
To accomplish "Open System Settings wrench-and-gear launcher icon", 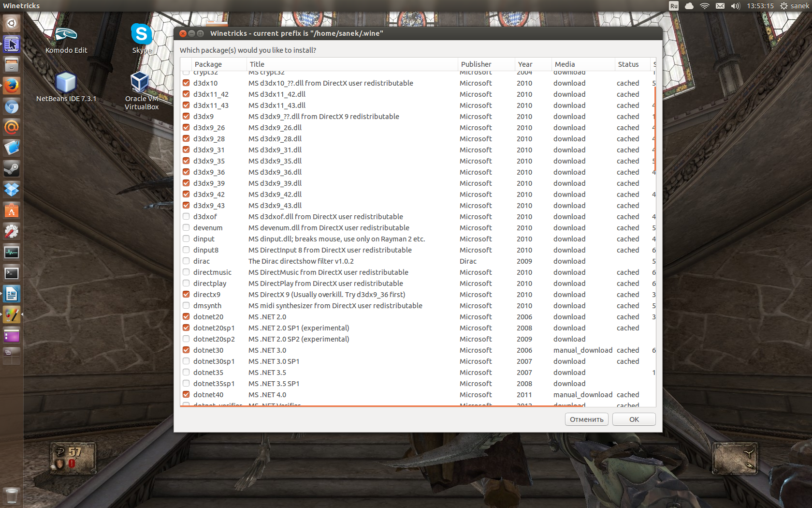I will tap(12, 231).
